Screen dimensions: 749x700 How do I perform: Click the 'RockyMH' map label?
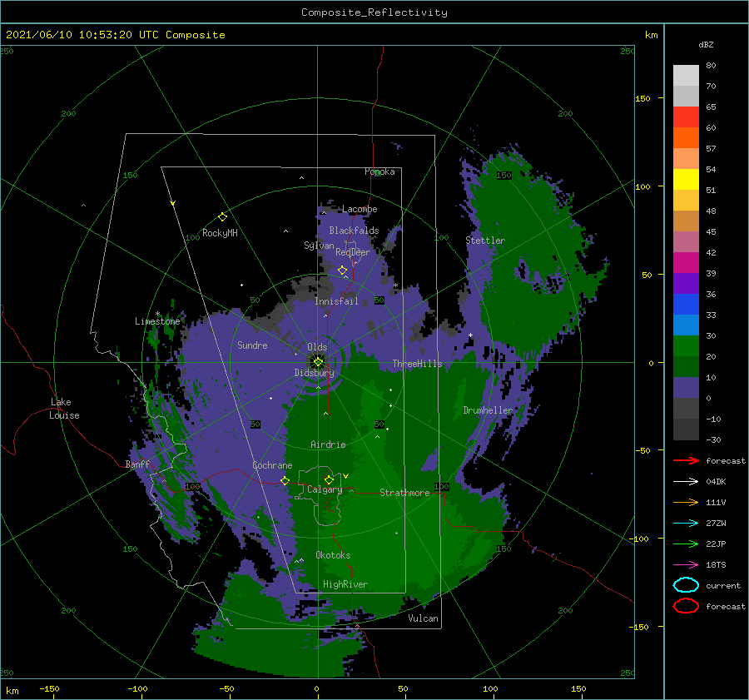coord(220,233)
